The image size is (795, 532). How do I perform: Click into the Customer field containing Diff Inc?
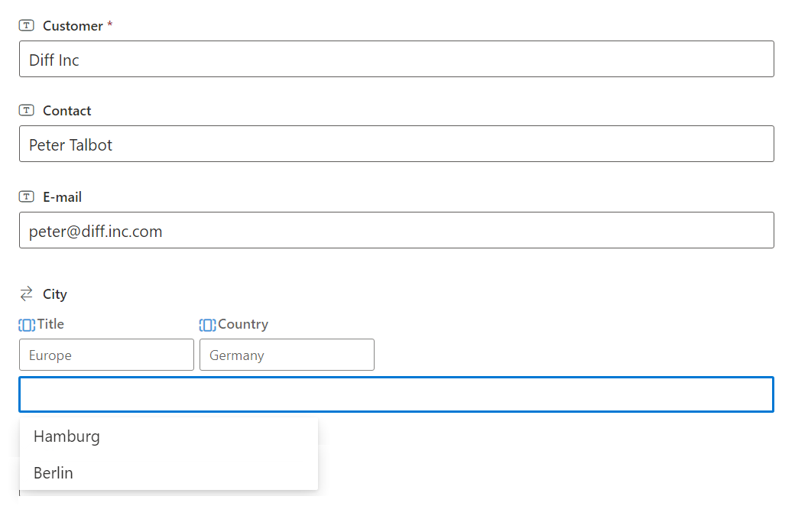396,59
